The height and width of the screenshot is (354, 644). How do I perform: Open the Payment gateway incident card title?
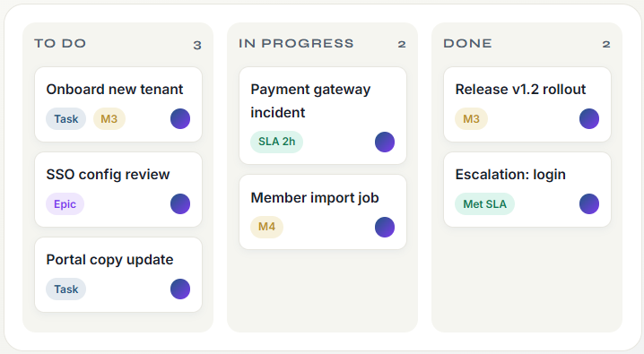pos(310,101)
